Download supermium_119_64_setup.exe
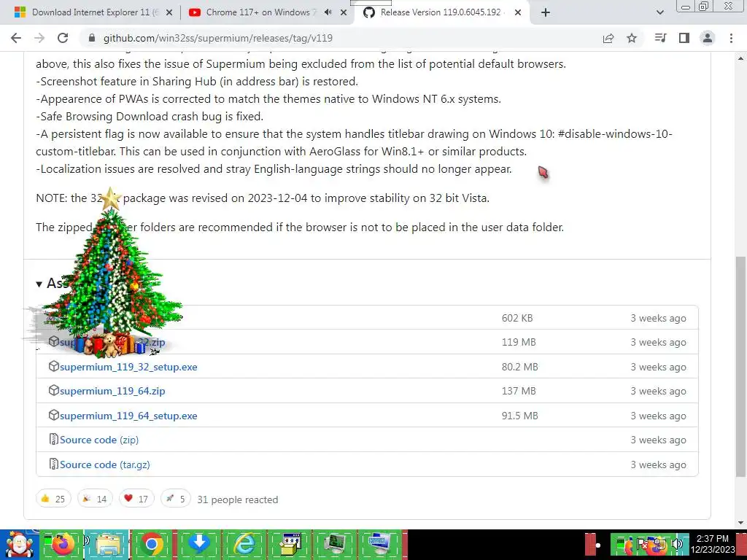 tap(128, 416)
